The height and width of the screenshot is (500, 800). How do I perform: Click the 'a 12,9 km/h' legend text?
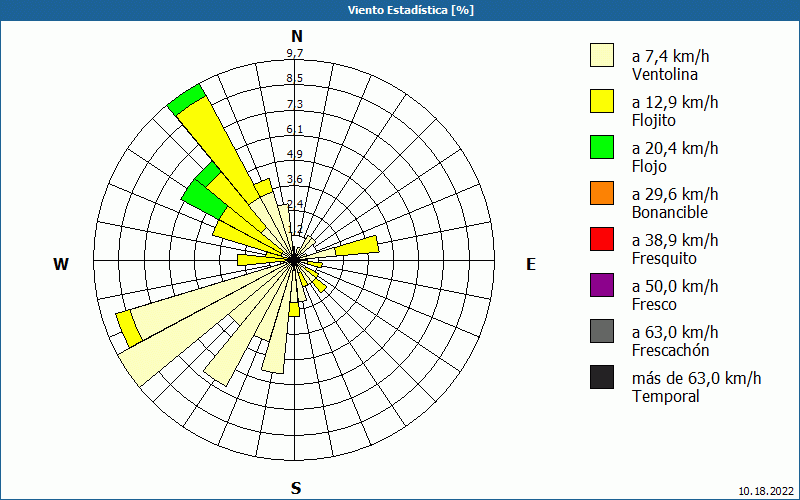(x=675, y=102)
